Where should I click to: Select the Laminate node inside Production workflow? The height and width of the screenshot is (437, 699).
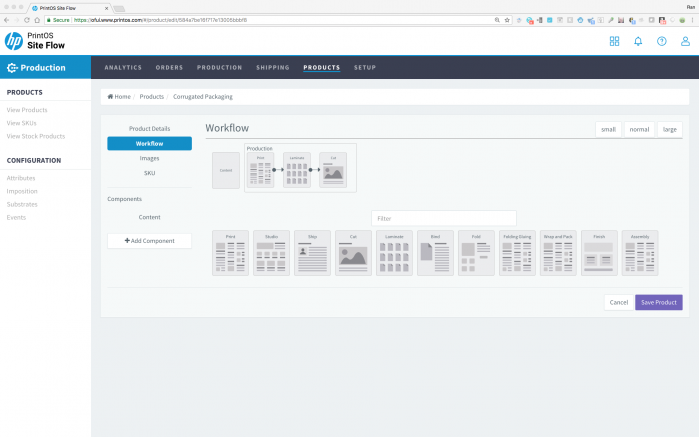(x=297, y=171)
